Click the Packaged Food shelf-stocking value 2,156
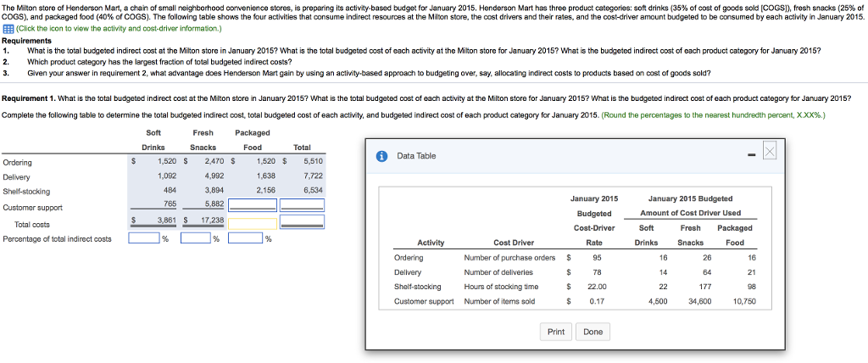The height and width of the screenshot is (363, 868). tap(266, 191)
